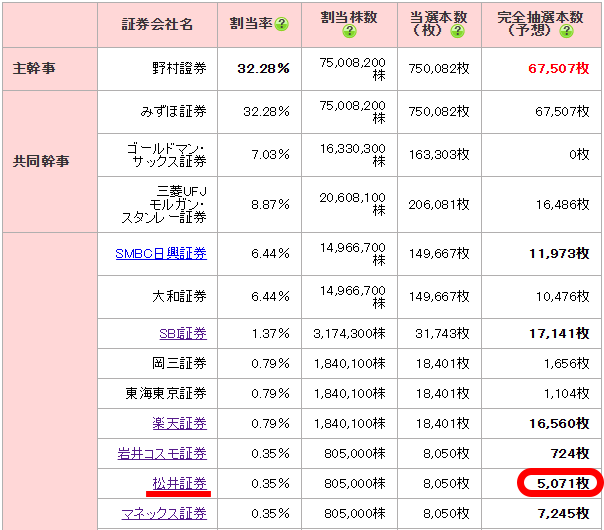This screenshot has height=530, width=604.
Task: Click the 3,174,300株 share count
Action: pos(349,334)
